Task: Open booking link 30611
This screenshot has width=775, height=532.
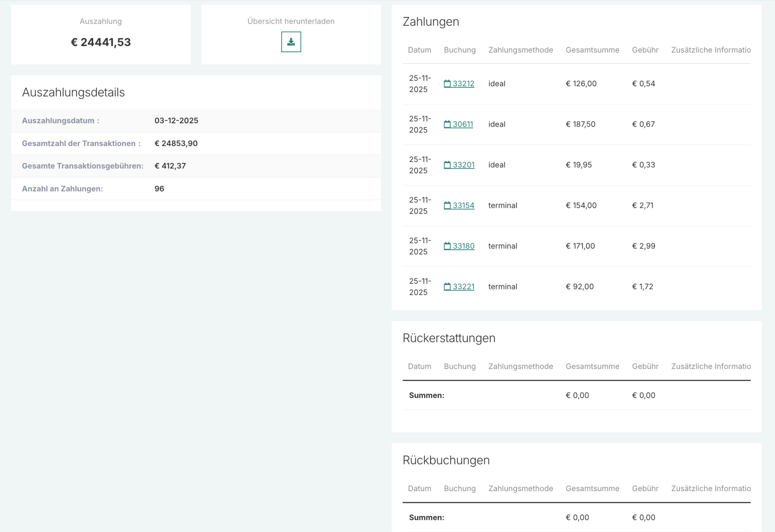Action: [x=463, y=124]
